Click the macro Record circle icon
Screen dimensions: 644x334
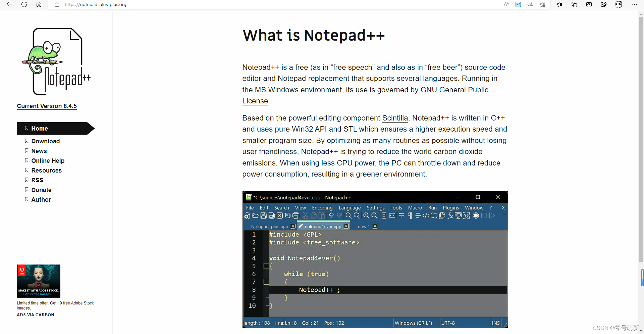coord(476,216)
